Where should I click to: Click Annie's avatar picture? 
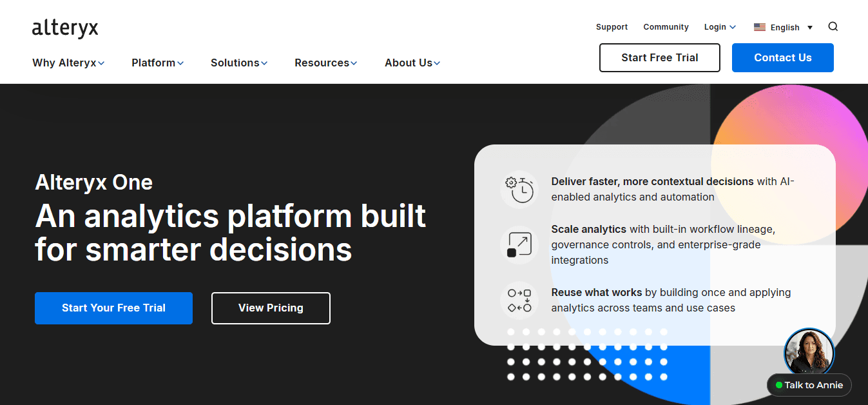tap(809, 353)
